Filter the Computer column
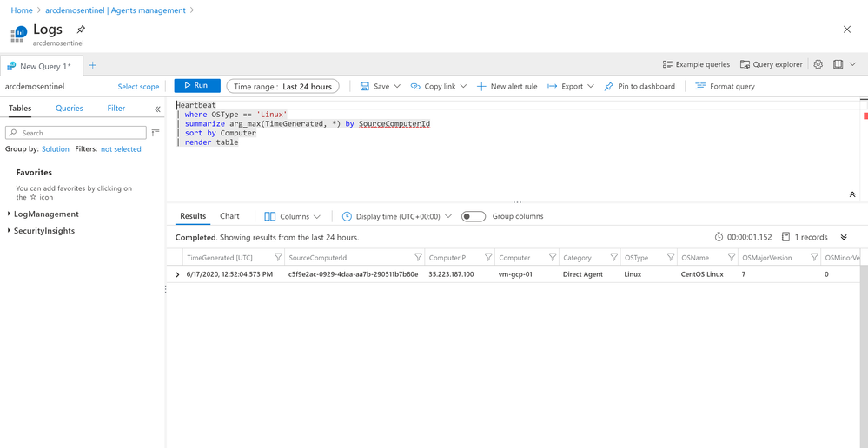The image size is (868, 448). click(x=553, y=258)
